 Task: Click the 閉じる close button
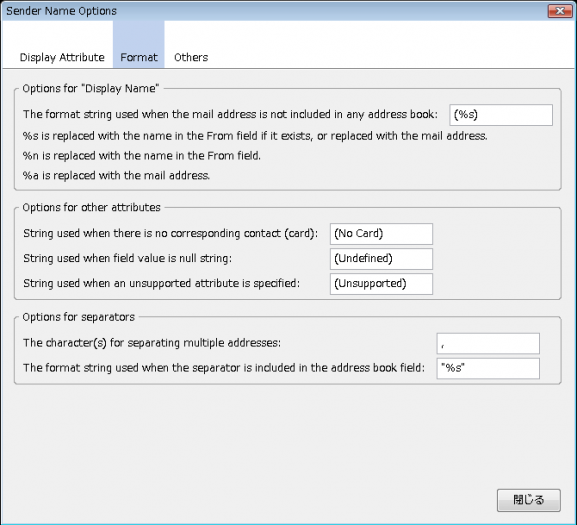pos(529,500)
